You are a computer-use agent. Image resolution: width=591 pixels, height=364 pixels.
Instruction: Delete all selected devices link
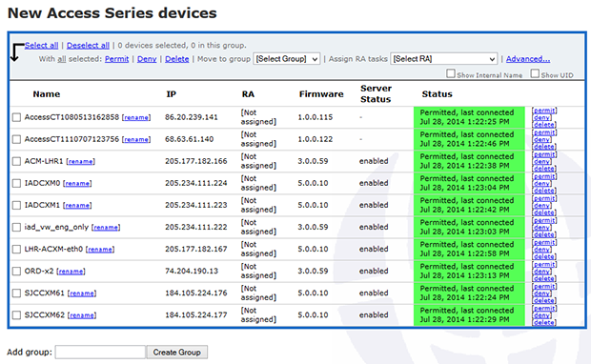(x=176, y=59)
